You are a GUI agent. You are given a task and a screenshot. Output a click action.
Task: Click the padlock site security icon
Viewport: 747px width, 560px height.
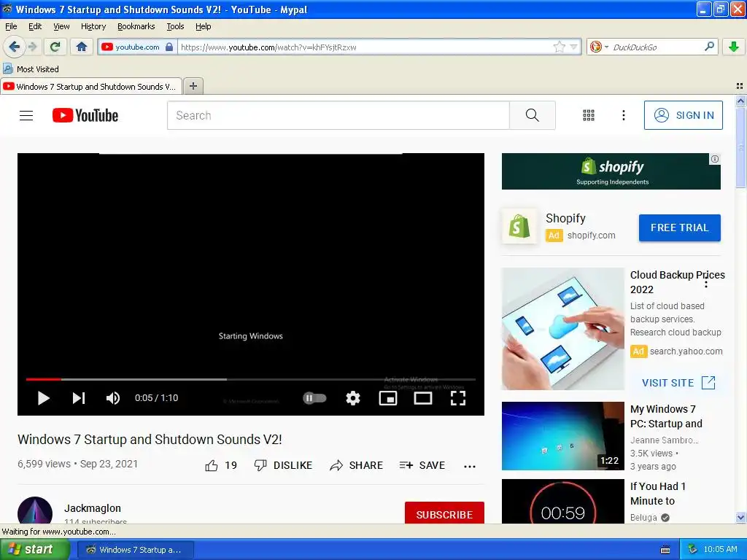click(x=169, y=47)
